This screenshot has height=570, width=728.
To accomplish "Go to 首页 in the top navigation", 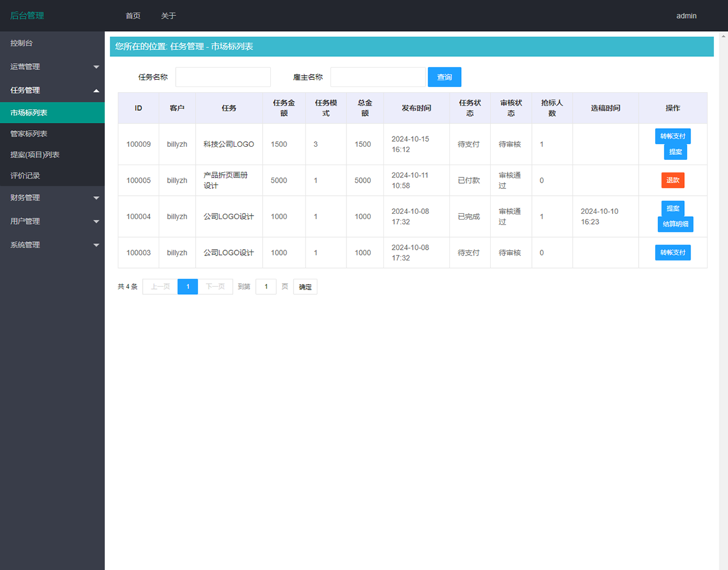I will pos(133,16).
